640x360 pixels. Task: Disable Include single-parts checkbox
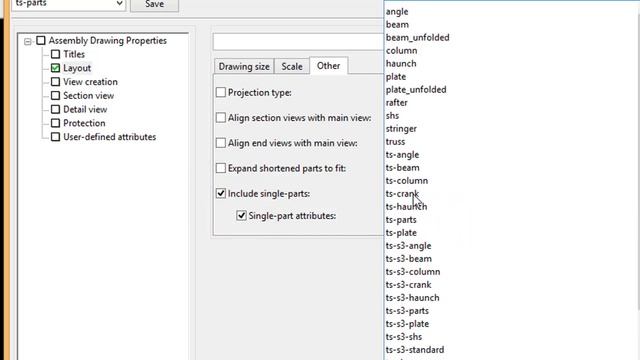(221, 193)
